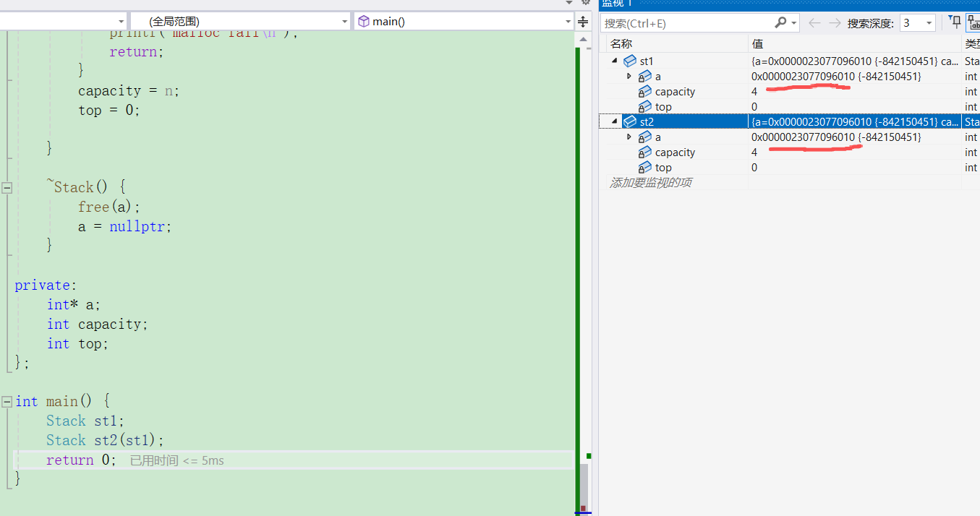Click the 'top = 0;' code line
Viewport: 980px width, 516px height.
(109, 111)
